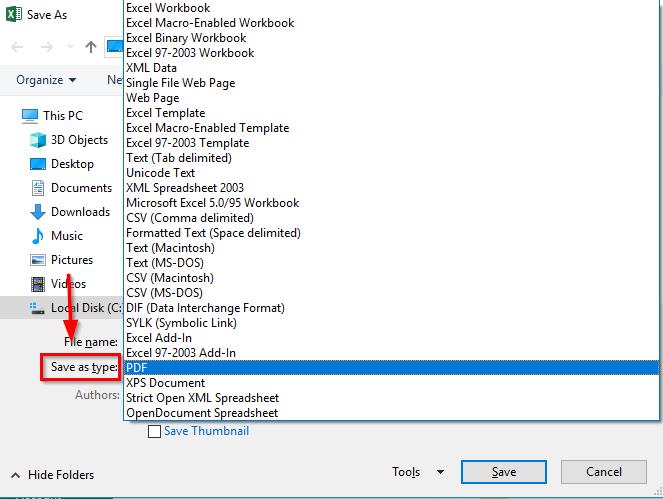Pick CSV (Comma delimited) type
This screenshot has width=663, height=499.
(x=392, y=218)
